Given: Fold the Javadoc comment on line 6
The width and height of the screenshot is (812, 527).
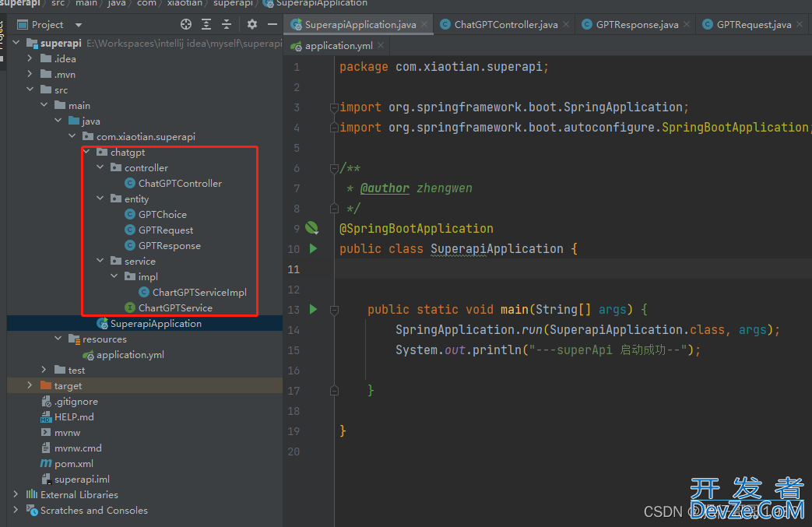Looking at the screenshot, I should (x=334, y=167).
